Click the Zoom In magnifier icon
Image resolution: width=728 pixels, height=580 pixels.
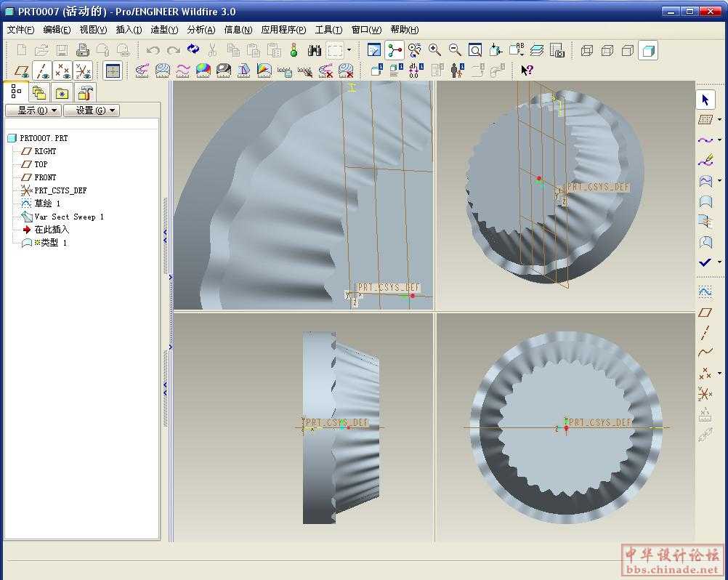434,50
